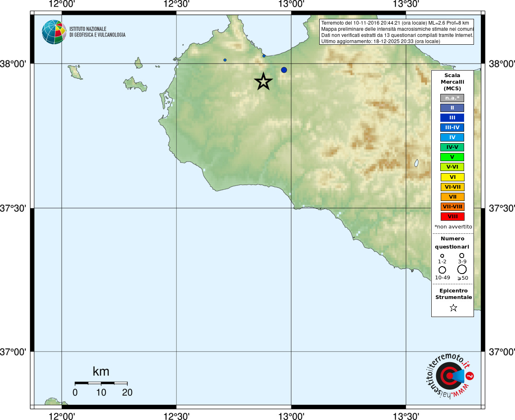Viewport: 515px width, 420px height.
Task: Click the Ultimo aggiornamento line
Action: click(x=380, y=41)
